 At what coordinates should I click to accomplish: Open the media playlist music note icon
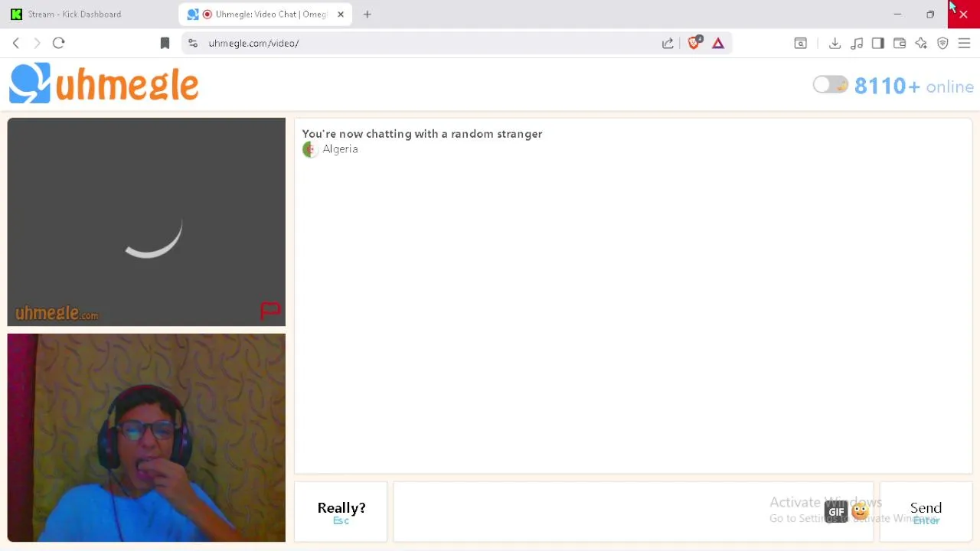coord(857,44)
